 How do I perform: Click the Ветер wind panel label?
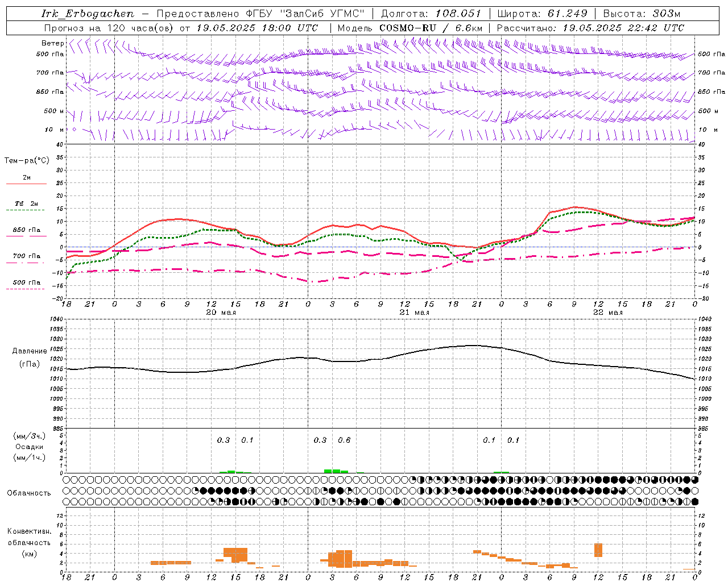(53, 43)
